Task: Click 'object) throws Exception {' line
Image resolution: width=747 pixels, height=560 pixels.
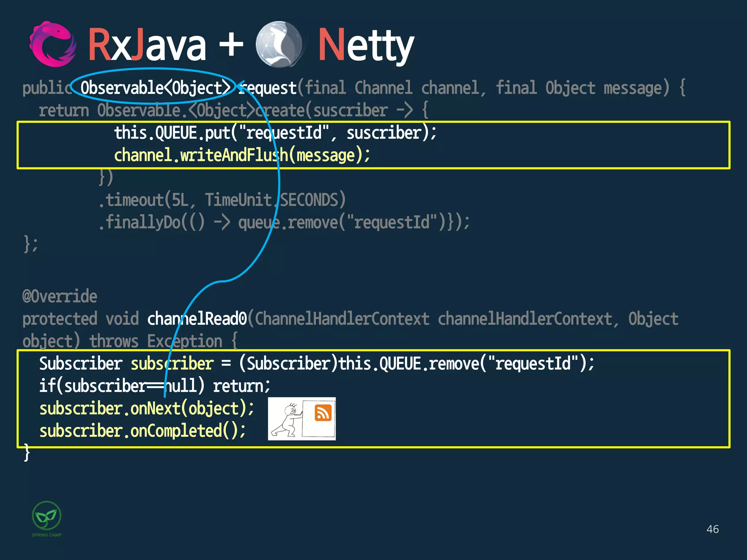Action: coord(130,342)
